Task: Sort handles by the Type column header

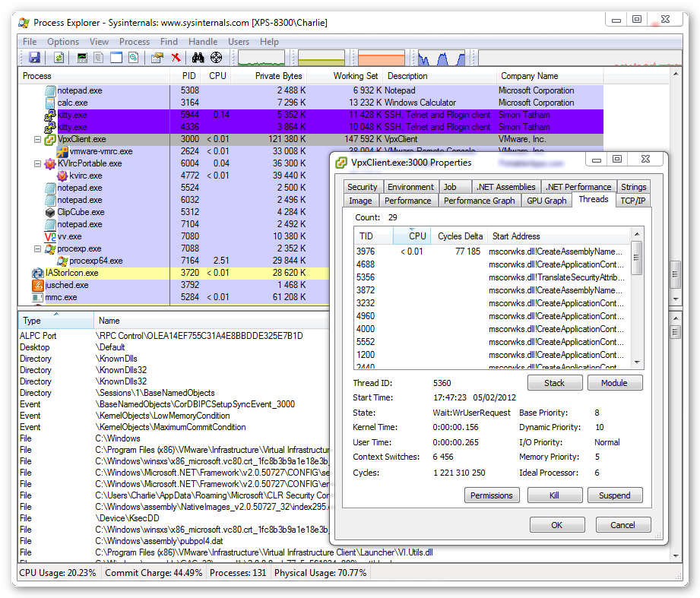Action: [x=55, y=321]
